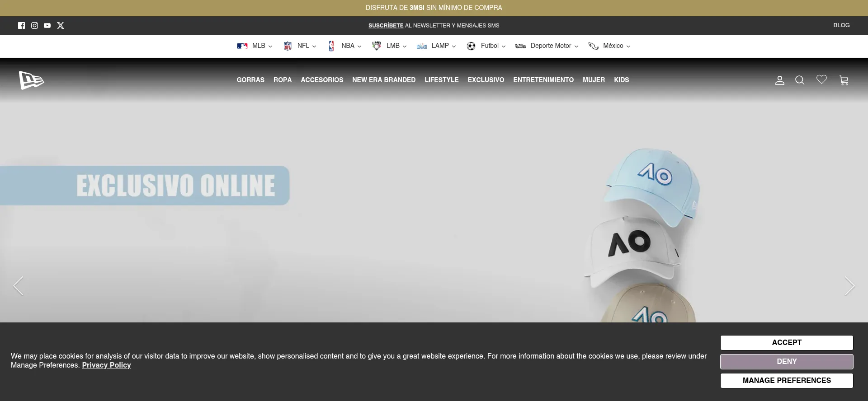The image size is (868, 401).
Task: Open the Instagram social icon
Action: click(34, 26)
